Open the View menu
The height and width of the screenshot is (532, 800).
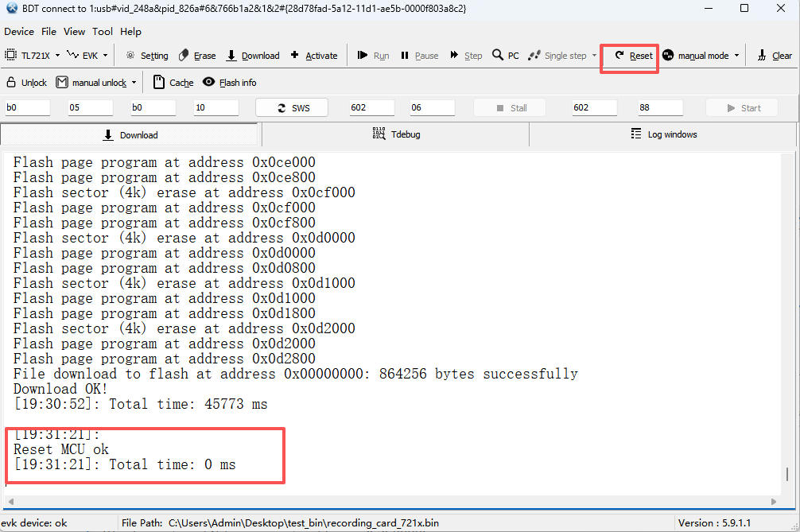75,32
